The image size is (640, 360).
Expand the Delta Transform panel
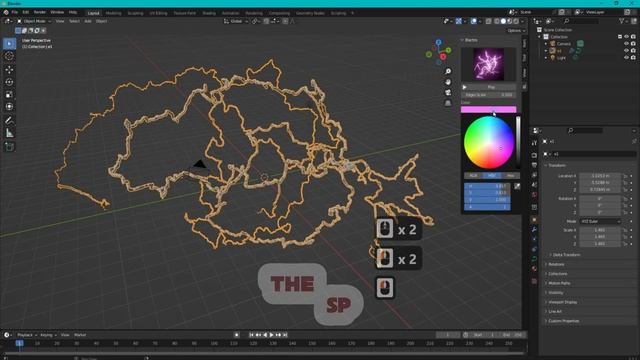566,255
